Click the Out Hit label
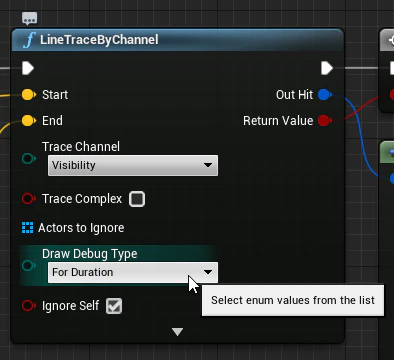 tap(295, 95)
